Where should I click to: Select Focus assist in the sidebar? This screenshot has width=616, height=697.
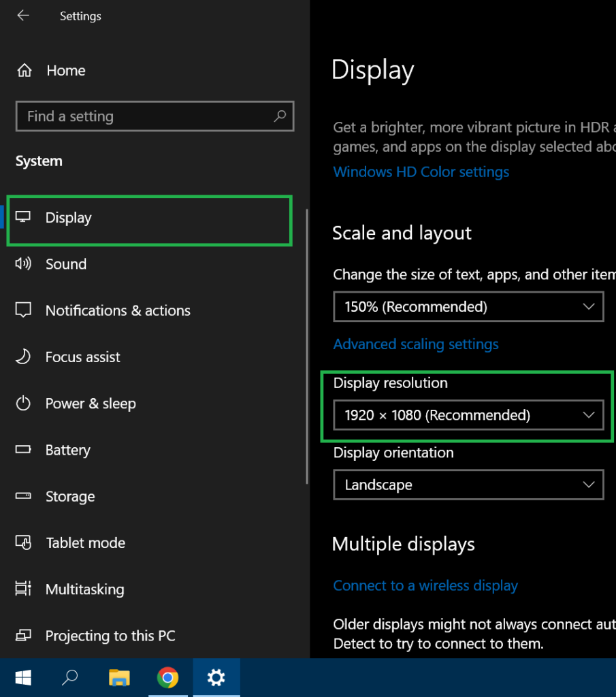(x=82, y=357)
